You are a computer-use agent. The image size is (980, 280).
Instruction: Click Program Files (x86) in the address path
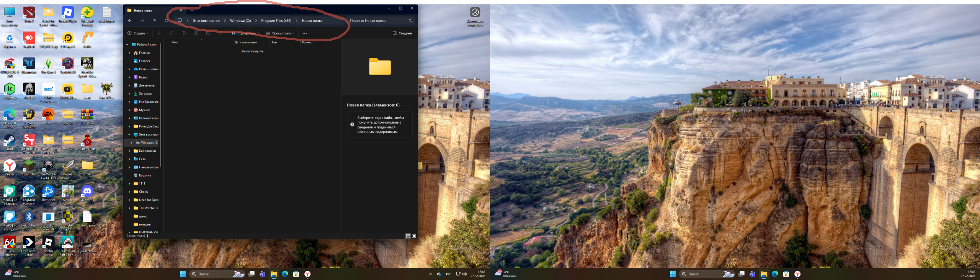tap(276, 21)
